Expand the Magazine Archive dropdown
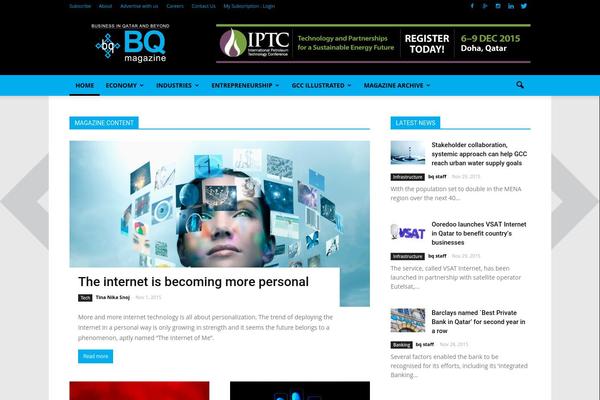This screenshot has height=400, width=600. 397,86
